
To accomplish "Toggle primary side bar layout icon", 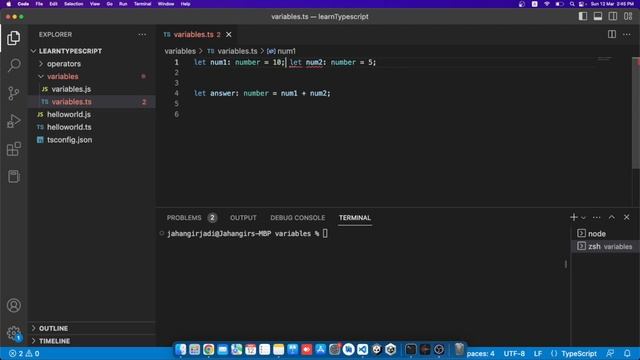I will (x=583, y=16).
